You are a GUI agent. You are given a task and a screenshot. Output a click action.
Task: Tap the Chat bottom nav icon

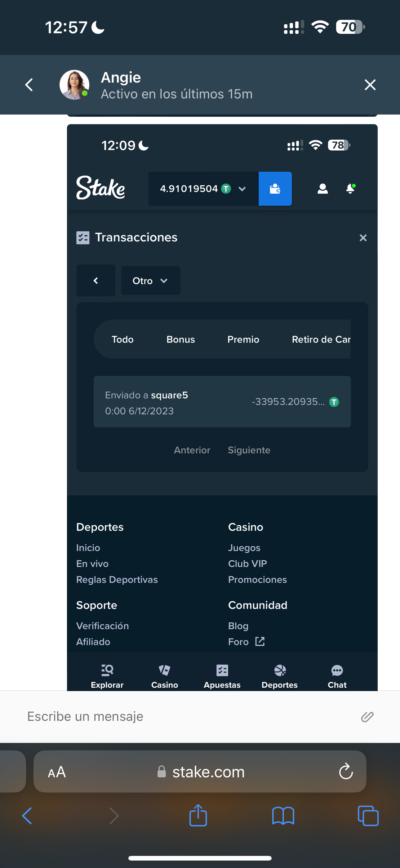(x=337, y=676)
